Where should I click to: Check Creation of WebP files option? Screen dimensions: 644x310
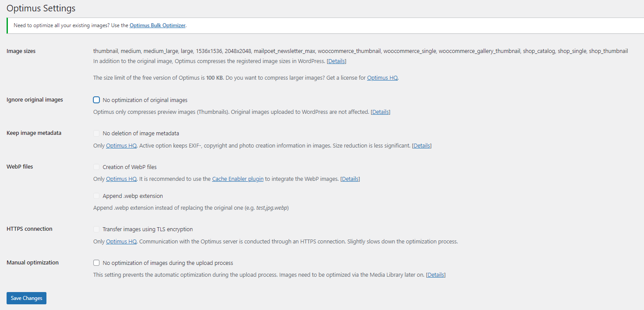pyautogui.click(x=96, y=167)
